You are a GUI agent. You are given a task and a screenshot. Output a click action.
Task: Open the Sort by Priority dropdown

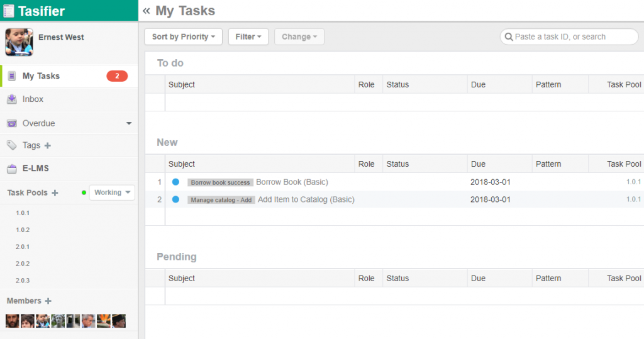(183, 37)
